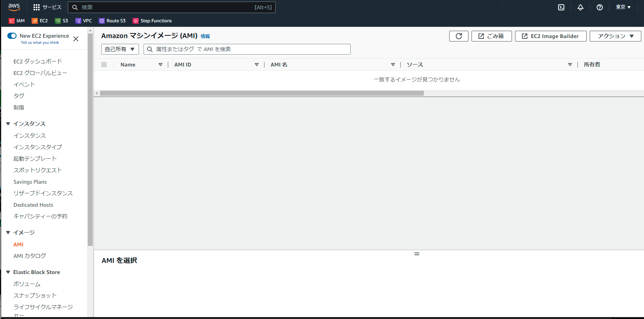
Task: Open the アクション dropdown
Action: tap(616, 36)
